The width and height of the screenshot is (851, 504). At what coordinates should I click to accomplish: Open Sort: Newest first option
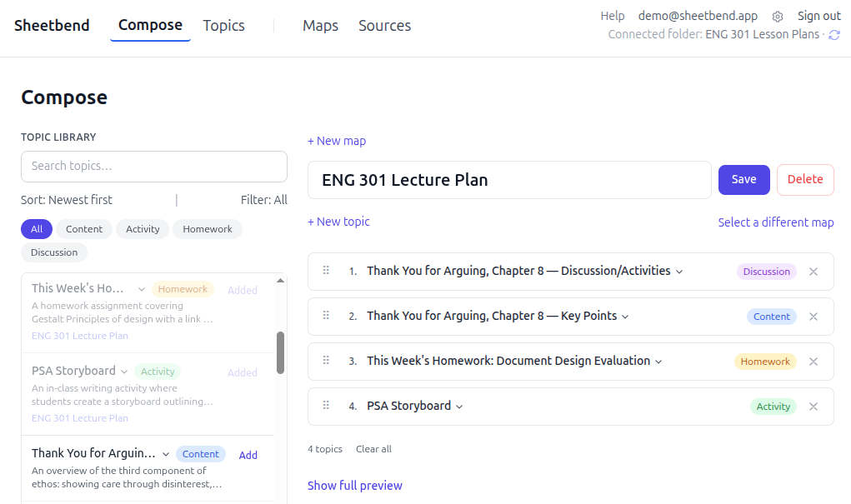[x=66, y=200]
